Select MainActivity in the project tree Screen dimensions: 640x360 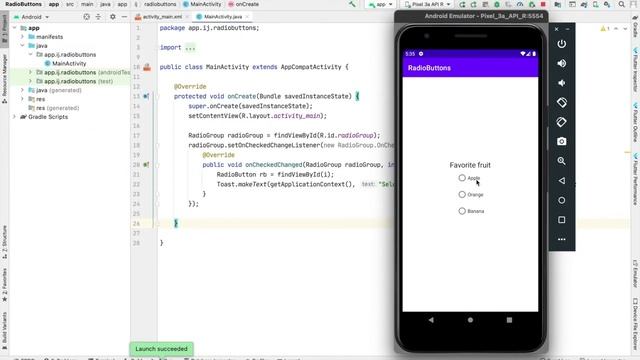tap(65, 64)
